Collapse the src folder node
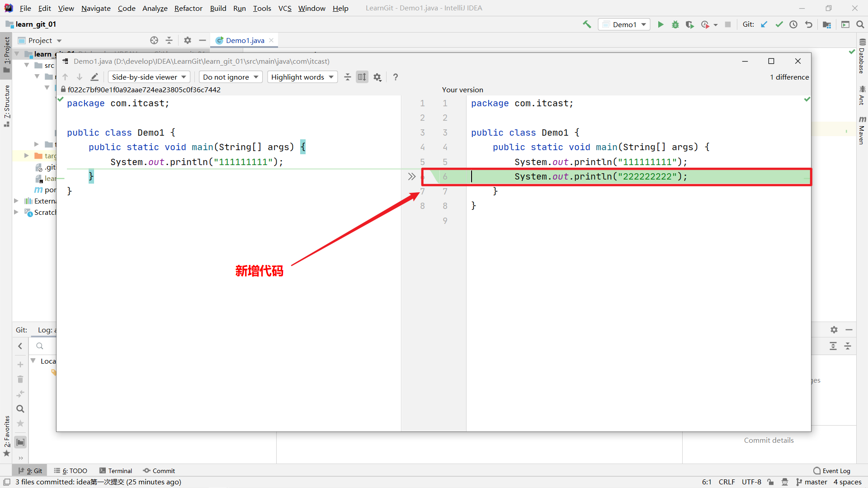Screen dimensions: 868x488 [27, 65]
